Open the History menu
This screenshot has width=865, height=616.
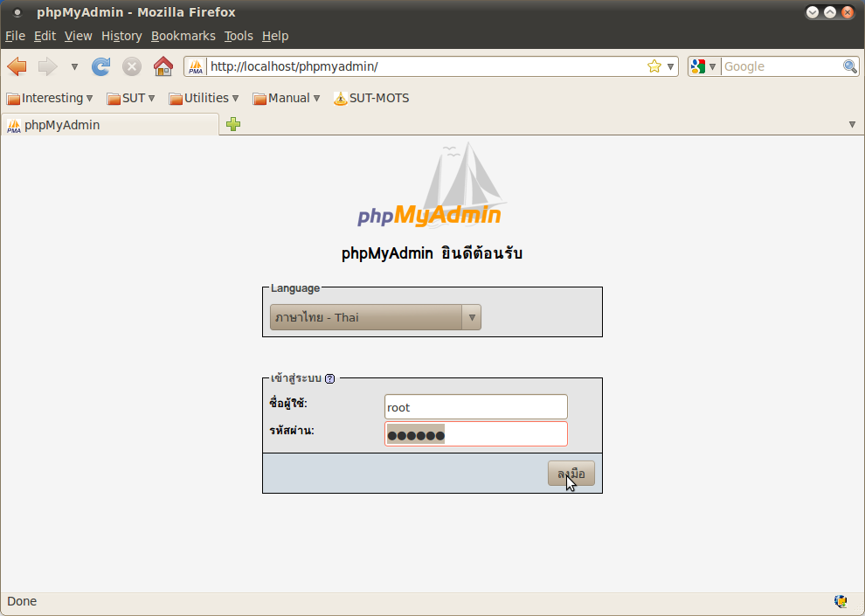point(122,36)
